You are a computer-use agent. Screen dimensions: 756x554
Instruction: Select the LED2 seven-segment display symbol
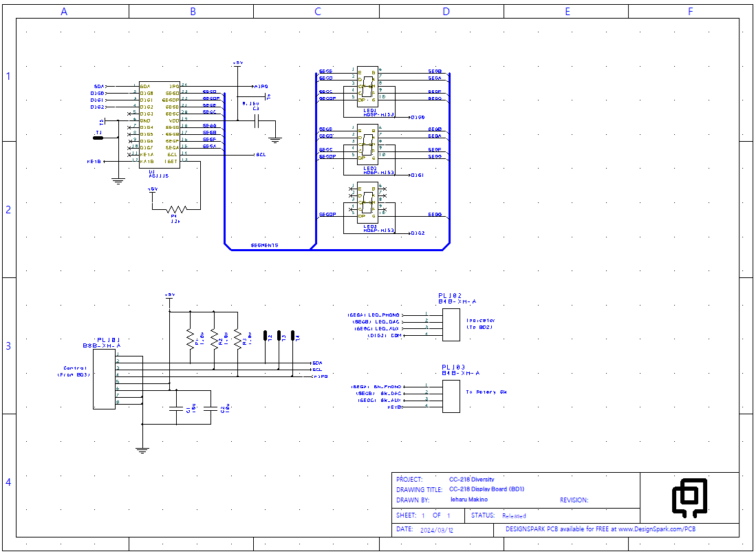pos(367,143)
